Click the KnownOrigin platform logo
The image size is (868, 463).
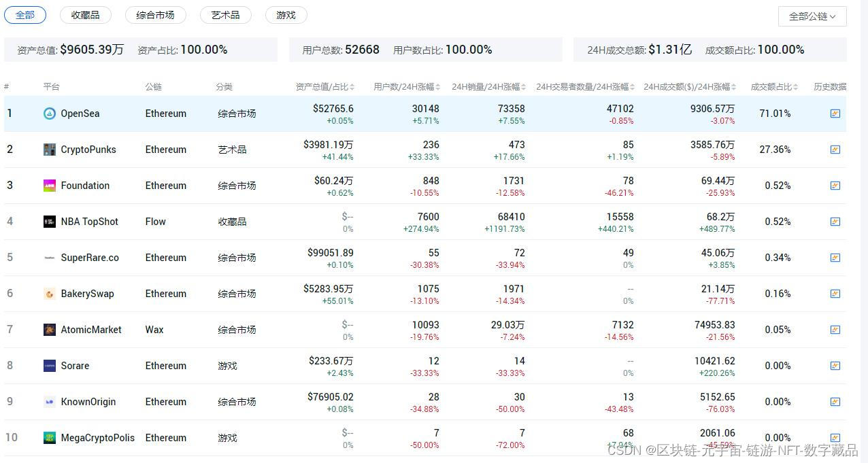click(50, 402)
